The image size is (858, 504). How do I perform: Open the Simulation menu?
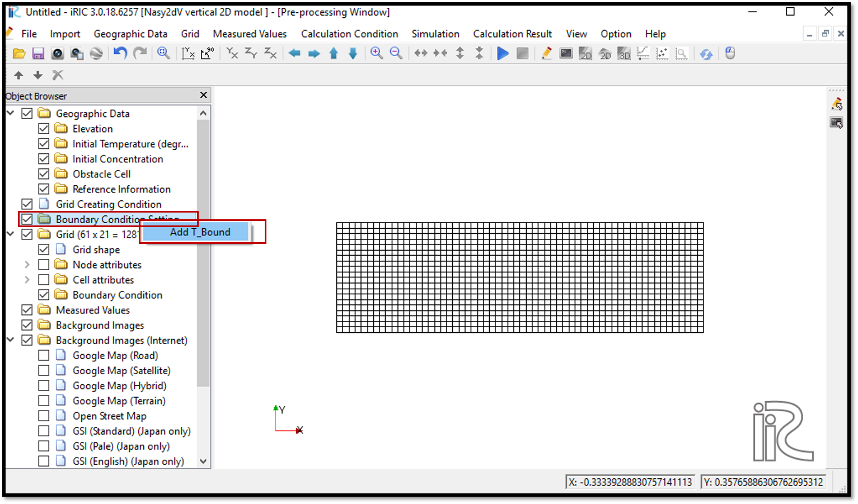(435, 34)
